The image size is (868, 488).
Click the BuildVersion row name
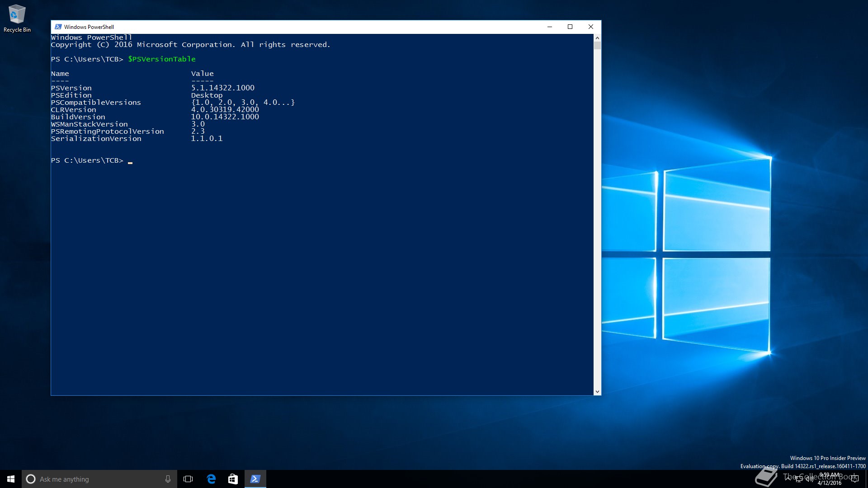pyautogui.click(x=78, y=117)
